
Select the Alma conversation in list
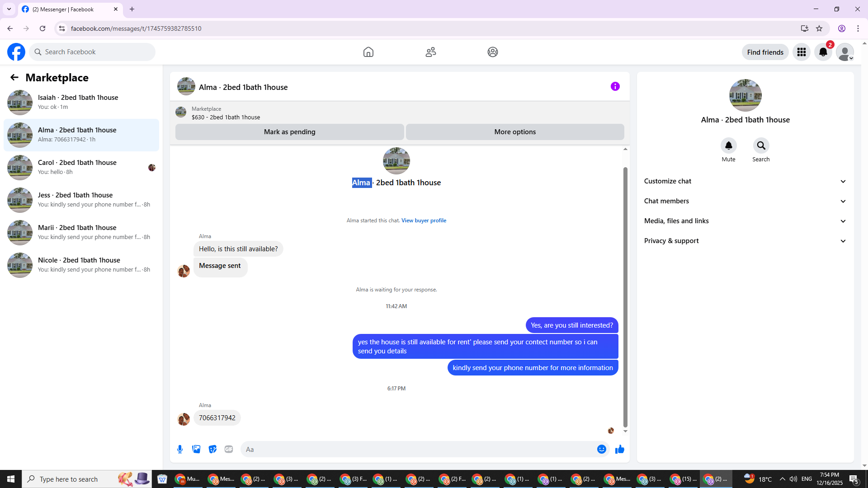pos(81,135)
